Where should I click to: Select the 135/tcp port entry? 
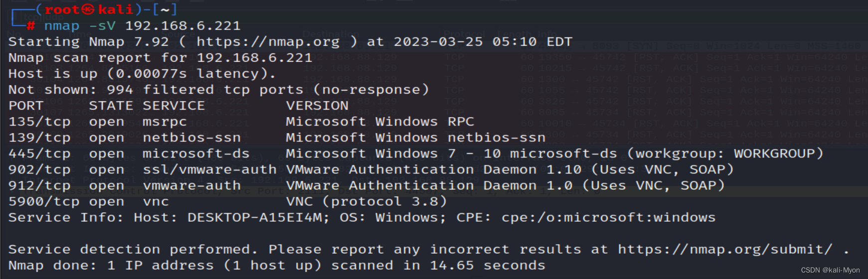tap(39, 122)
